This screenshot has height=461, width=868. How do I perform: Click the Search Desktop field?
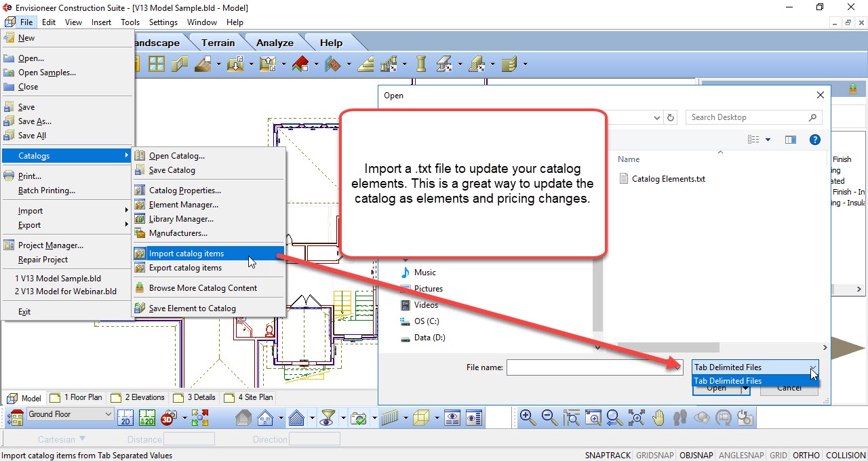pos(753,117)
